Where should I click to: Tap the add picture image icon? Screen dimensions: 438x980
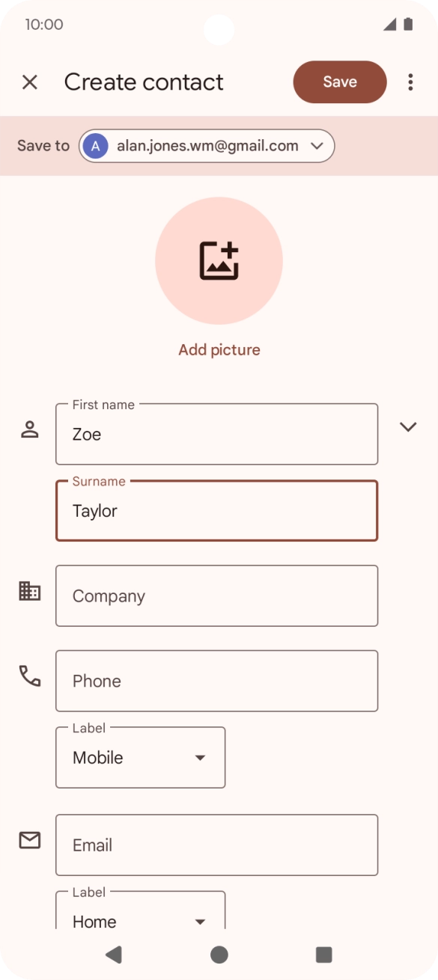(219, 260)
